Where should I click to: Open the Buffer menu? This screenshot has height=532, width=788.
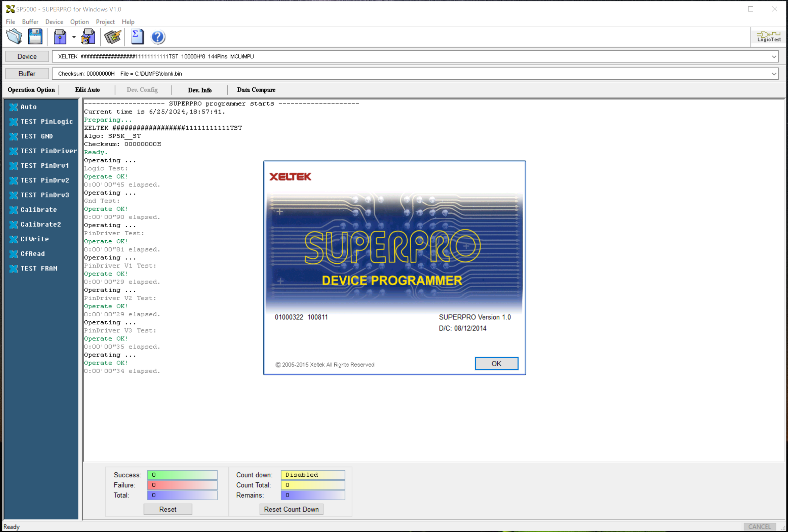pyautogui.click(x=30, y=22)
